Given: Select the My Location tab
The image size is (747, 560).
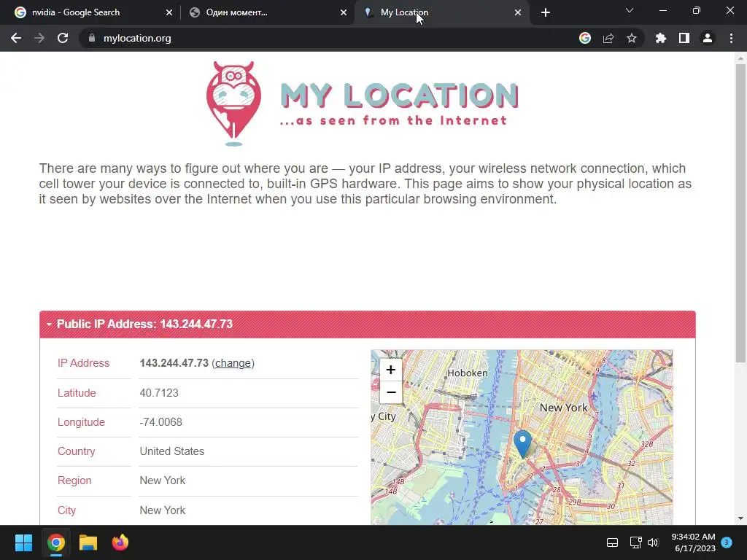Looking at the screenshot, I should click(x=442, y=12).
